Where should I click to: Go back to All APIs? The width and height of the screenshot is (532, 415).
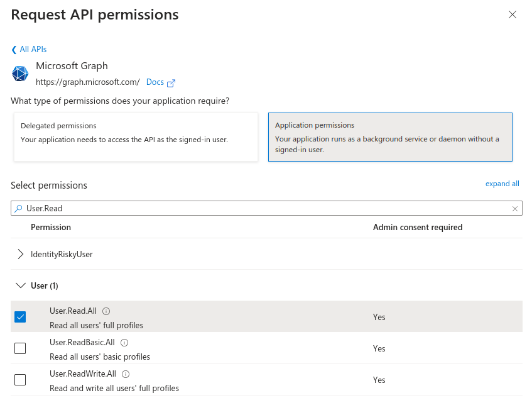29,49
